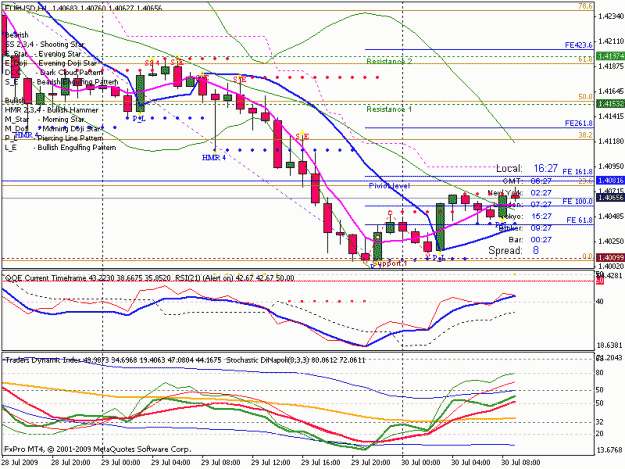Click the 29 Jul 16:00 time label
The image size is (625, 469).
pyautogui.click(x=321, y=462)
